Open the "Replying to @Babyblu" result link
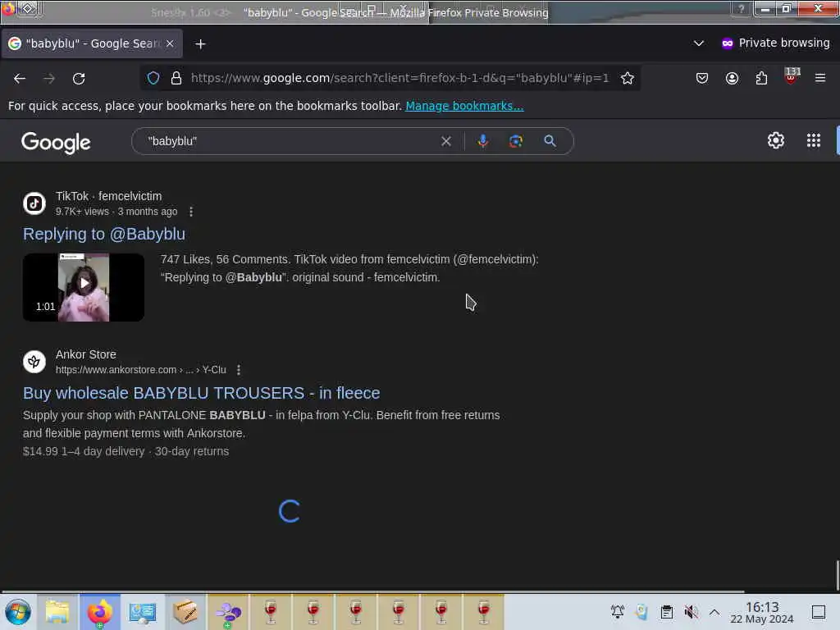Viewport: 840px width, 630px height. coord(104,234)
